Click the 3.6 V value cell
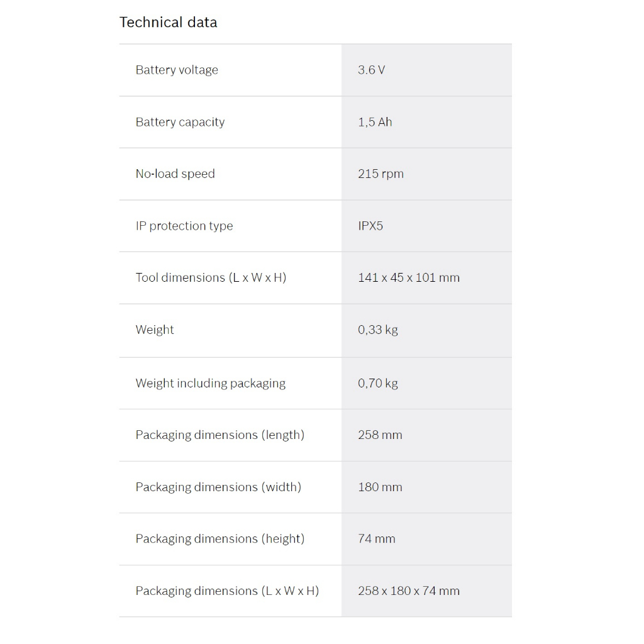Viewport: 644px width, 644px height. point(372,70)
